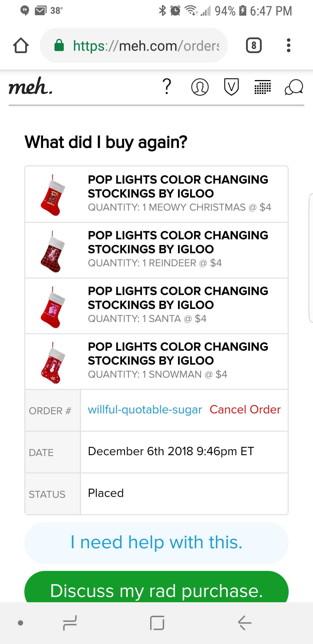Click the red Cancel Order link
The width and height of the screenshot is (313, 644).
click(x=245, y=409)
